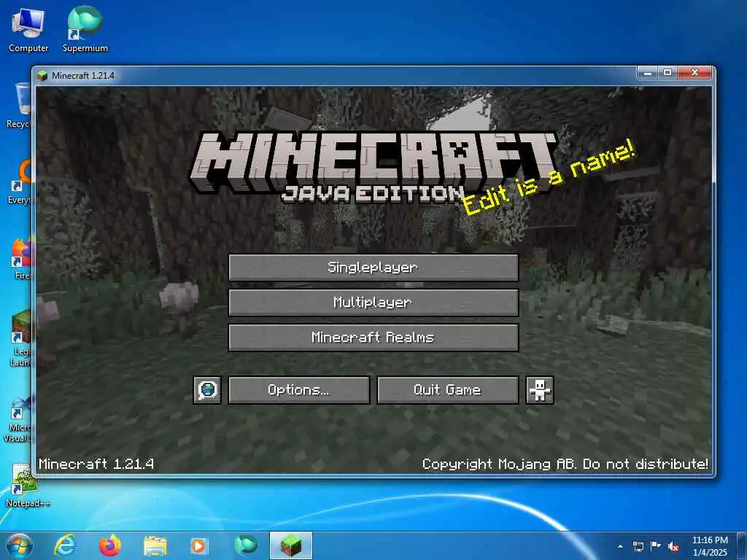
Task: Select the Legacy Launcher desktop shortcut
Action: (20, 338)
